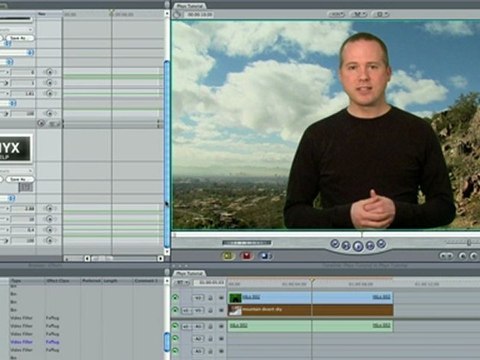Viewport: 480px width, 360px height.
Task: Click the Insert edit yellow button
Action: pos(228,256)
